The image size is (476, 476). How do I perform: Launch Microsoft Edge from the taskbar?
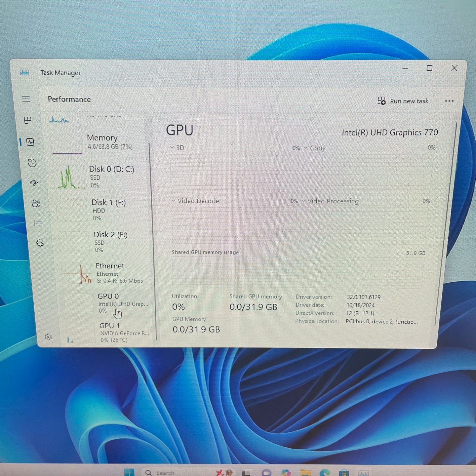(325, 473)
